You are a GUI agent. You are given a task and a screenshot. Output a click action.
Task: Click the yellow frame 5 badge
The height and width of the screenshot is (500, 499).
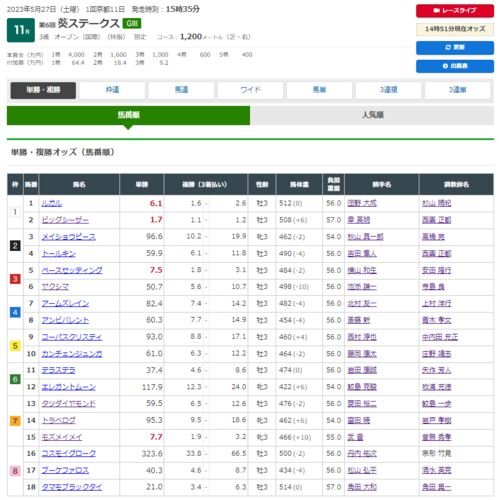15,346
